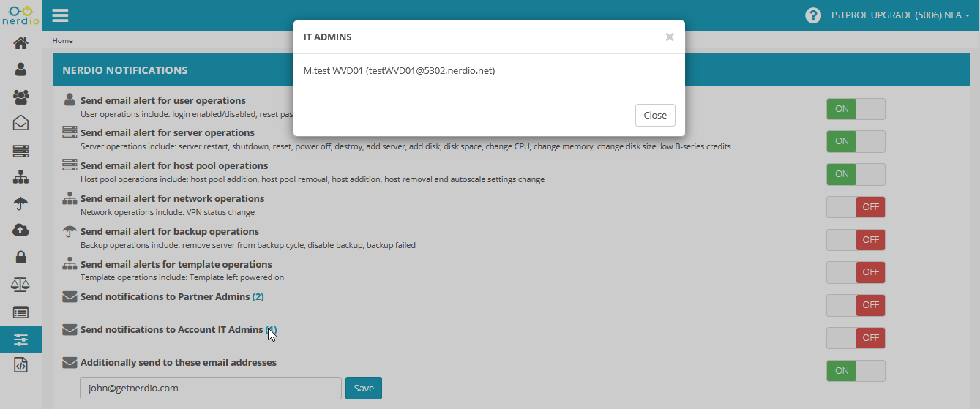Click 'Send email alert for backup operations' label

point(170,232)
